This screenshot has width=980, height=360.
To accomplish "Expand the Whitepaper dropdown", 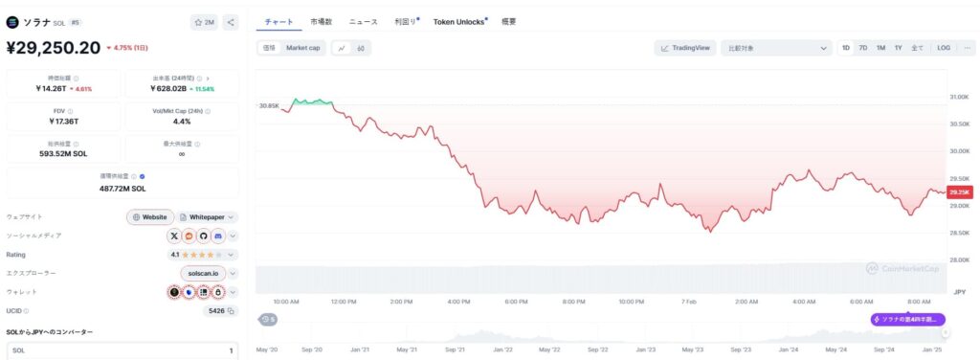I will 208,217.
